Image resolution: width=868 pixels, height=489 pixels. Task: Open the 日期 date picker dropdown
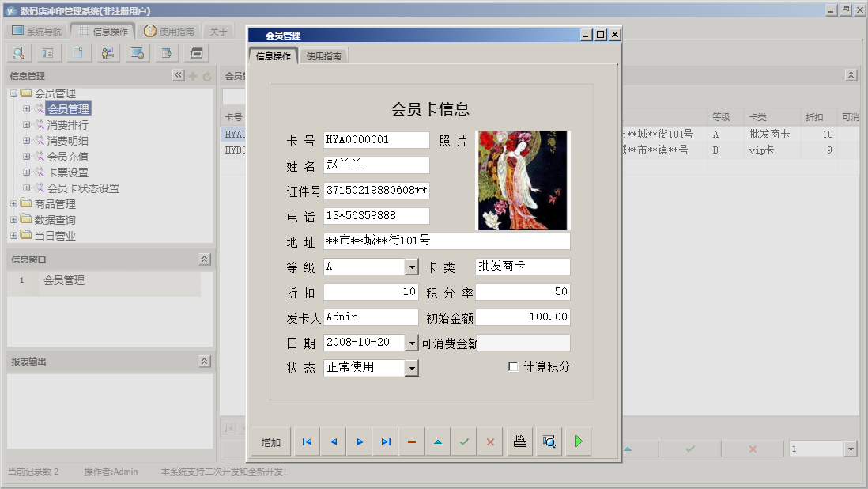coord(413,342)
